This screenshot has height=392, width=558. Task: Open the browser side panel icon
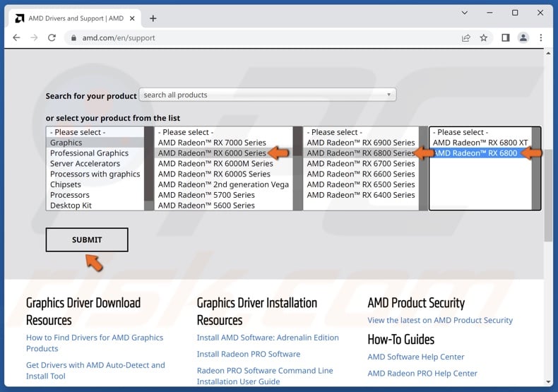pos(505,37)
